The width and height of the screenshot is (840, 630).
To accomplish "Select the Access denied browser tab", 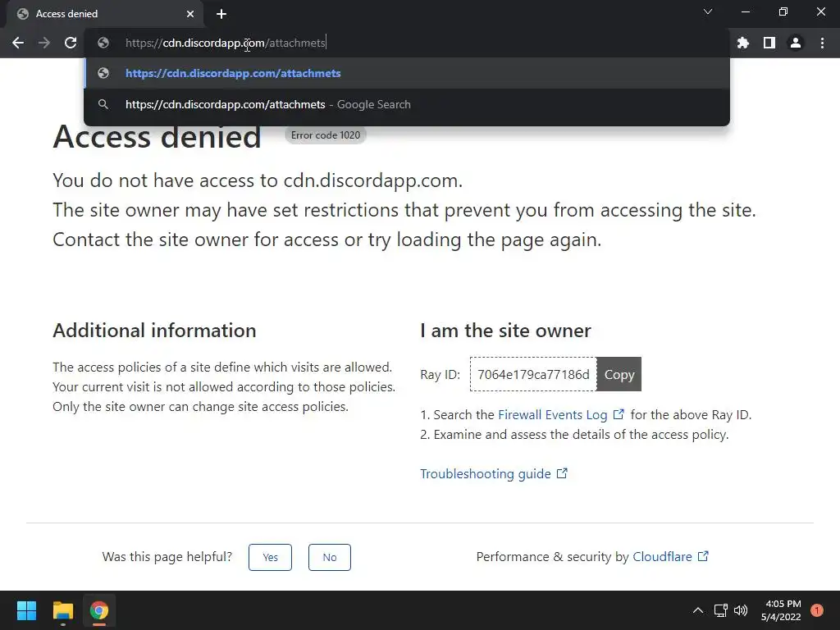I will (105, 14).
